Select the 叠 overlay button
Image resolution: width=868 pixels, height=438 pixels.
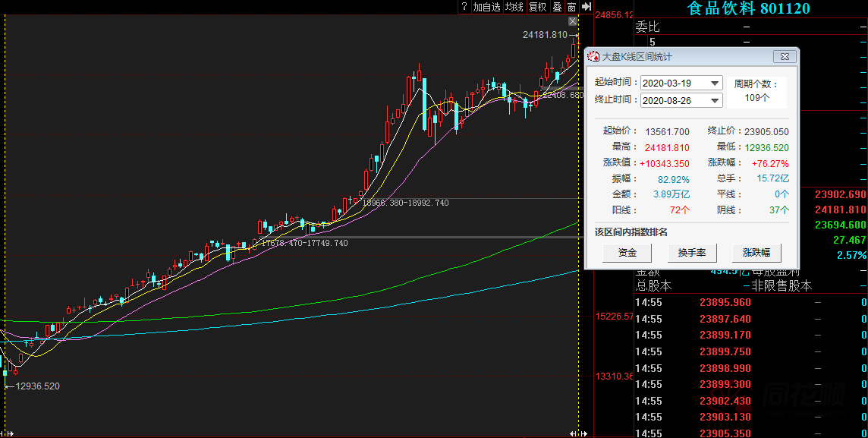click(x=558, y=7)
